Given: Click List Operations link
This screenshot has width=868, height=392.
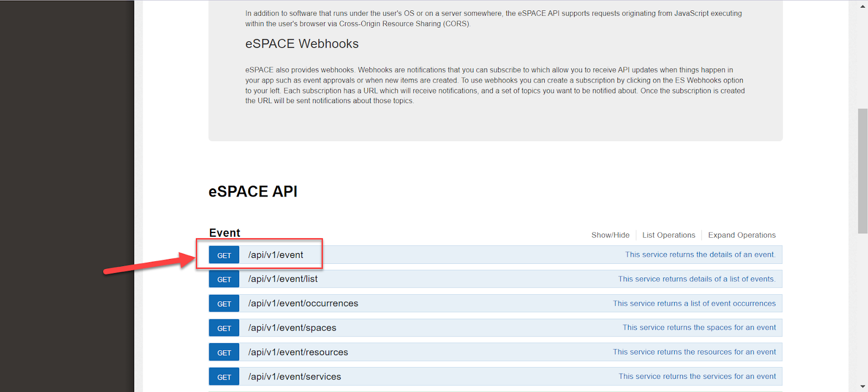Looking at the screenshot, I should pyautogui.click(x=668, y=235).
